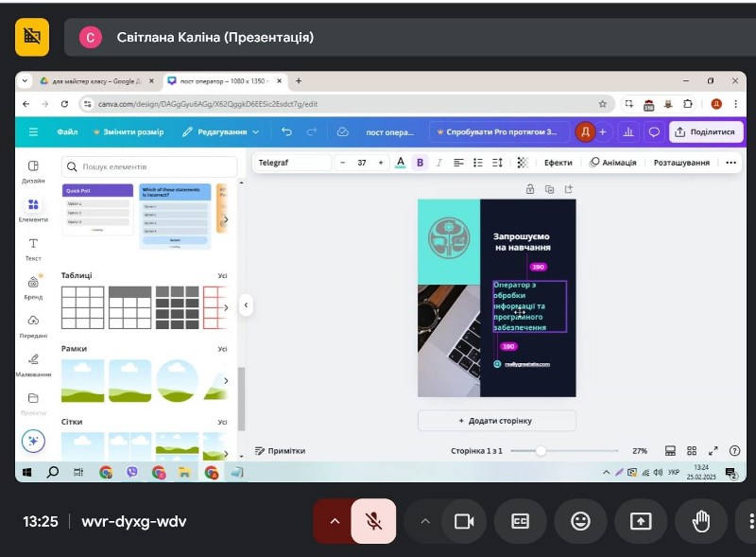Open the Файл menu
Viewport: 756px width, 557px height.
(67, 131)
